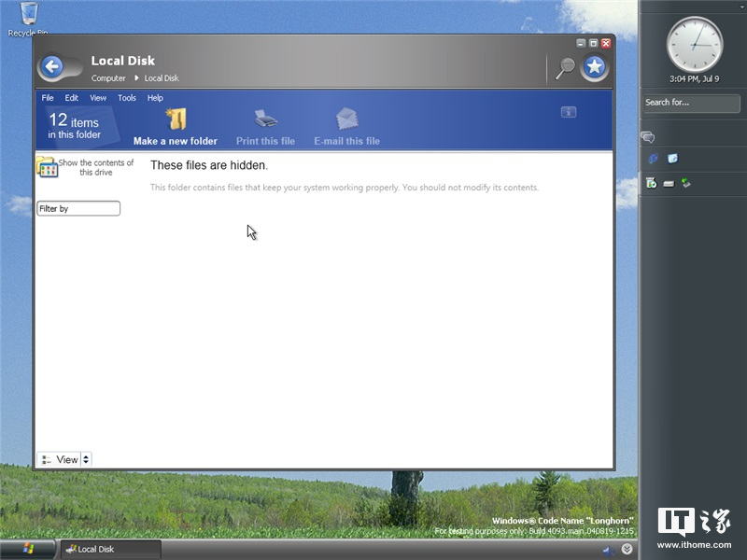Click the Make a new folder icon
This screenshot has width=747, height=560.
point(176,119)
